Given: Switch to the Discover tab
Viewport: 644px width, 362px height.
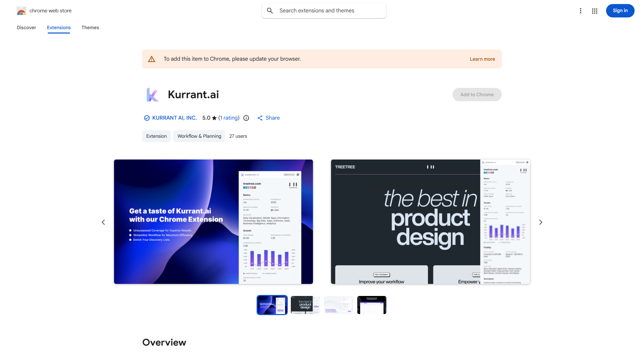Looking at the screenshot, I should [26, 27].
